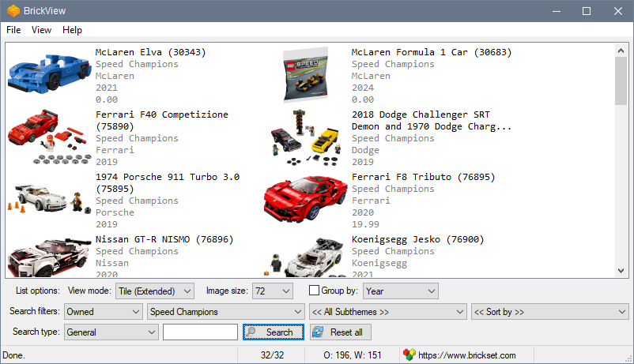Click the Brickset logo icon in status bar
634x364 pixels.
coord(409,355)
